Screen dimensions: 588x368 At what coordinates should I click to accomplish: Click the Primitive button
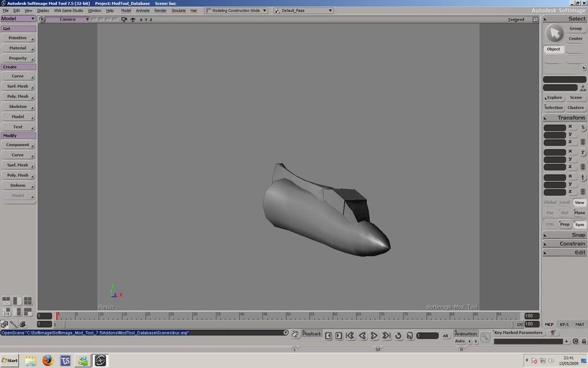pos(18,38)
